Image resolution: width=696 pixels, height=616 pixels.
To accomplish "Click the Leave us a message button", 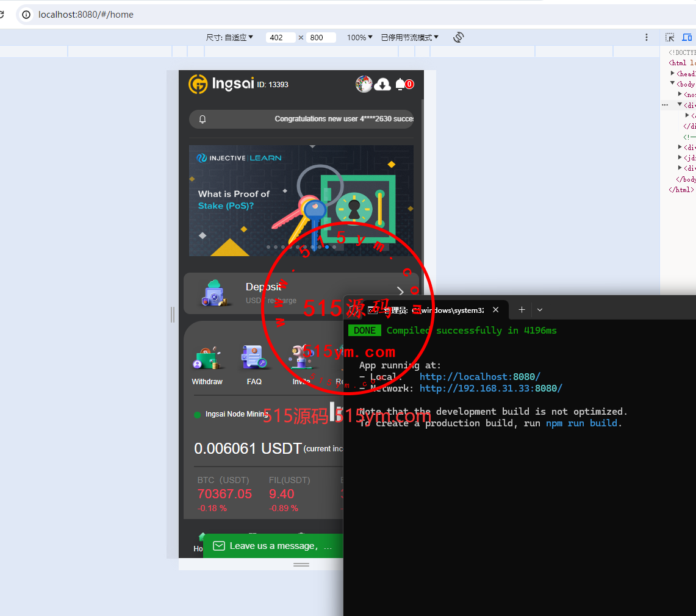I will coord(273,546).
